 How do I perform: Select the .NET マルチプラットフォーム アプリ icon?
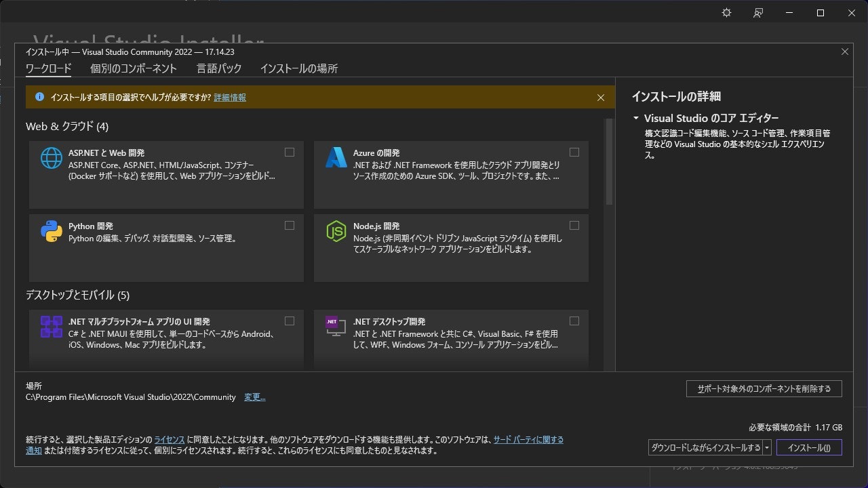coord(52,326)
